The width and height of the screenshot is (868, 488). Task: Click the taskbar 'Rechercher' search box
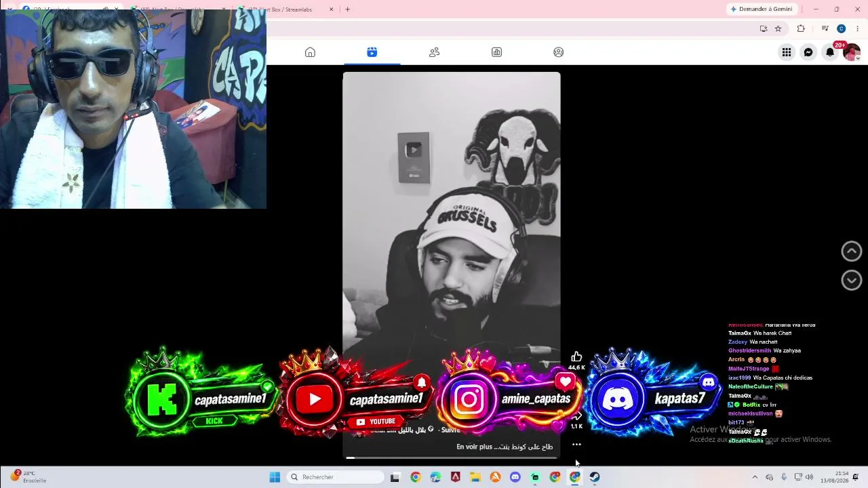[x=336, y=477]
